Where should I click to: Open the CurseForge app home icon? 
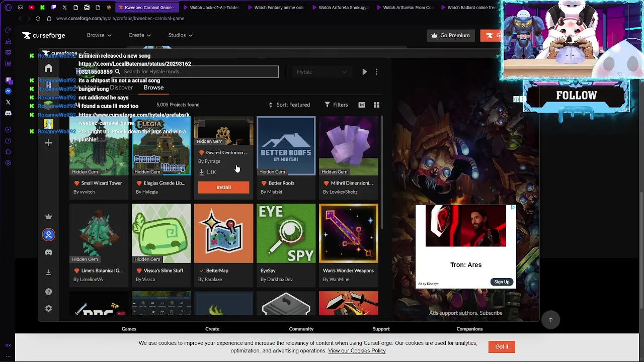pos(48,68)
